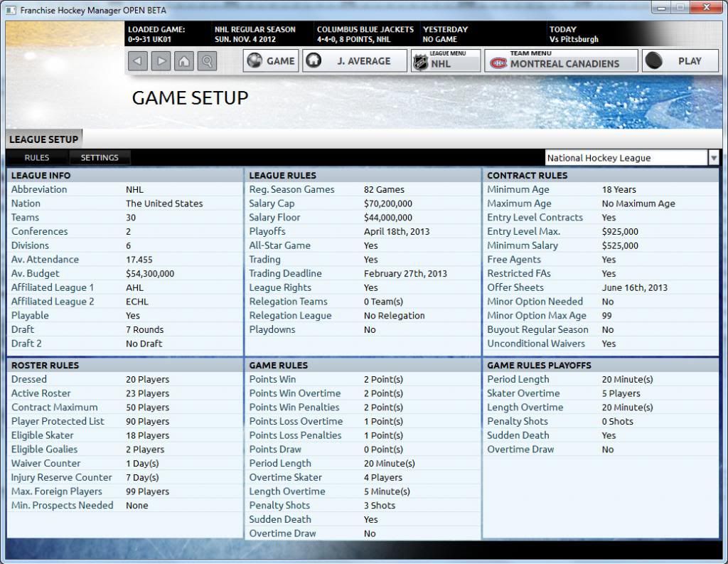Click the Affiliated League 2 value ECHL
The image size is (728, 564).
tap(137, 302)
